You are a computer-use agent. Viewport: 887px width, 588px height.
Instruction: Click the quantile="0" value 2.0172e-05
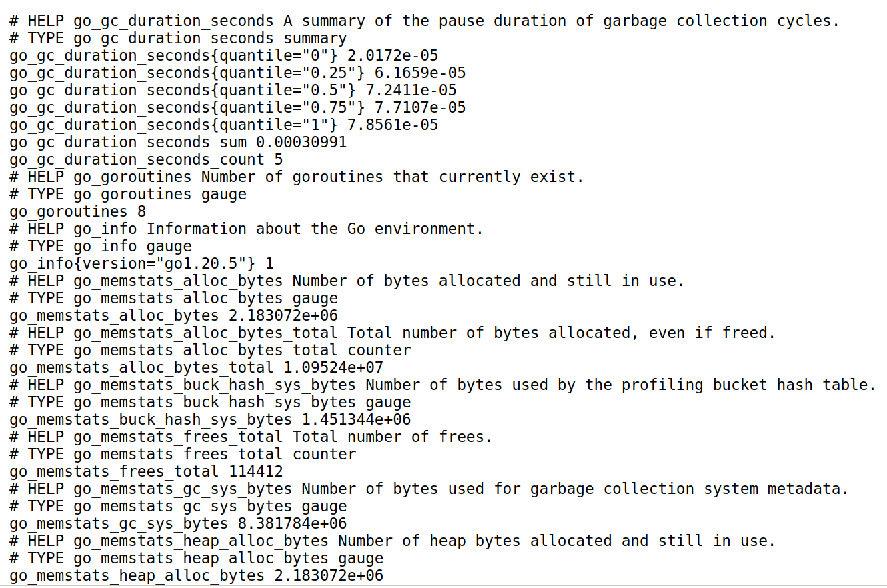393,56
